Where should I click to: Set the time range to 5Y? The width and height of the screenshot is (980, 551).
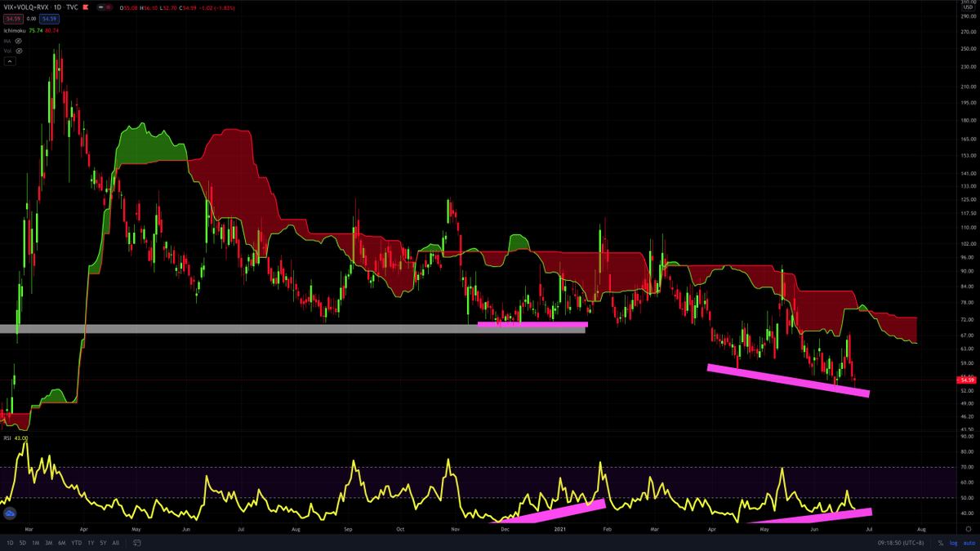(102, 543)
